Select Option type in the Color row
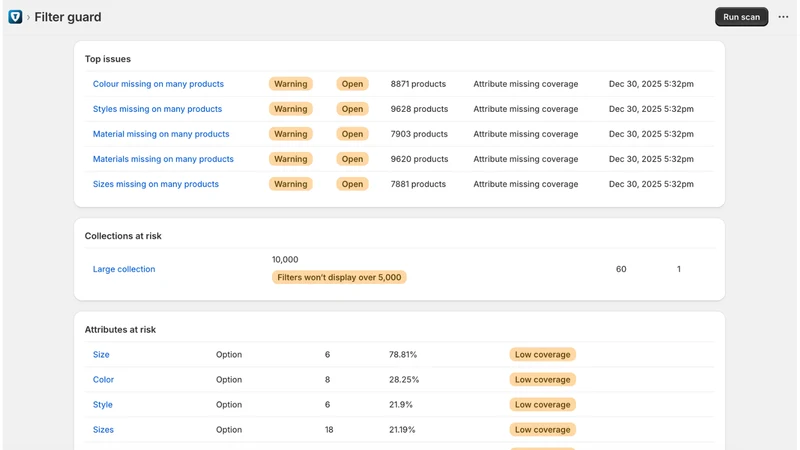This screenshot has width=800, height=450. (x=229, y=380)
